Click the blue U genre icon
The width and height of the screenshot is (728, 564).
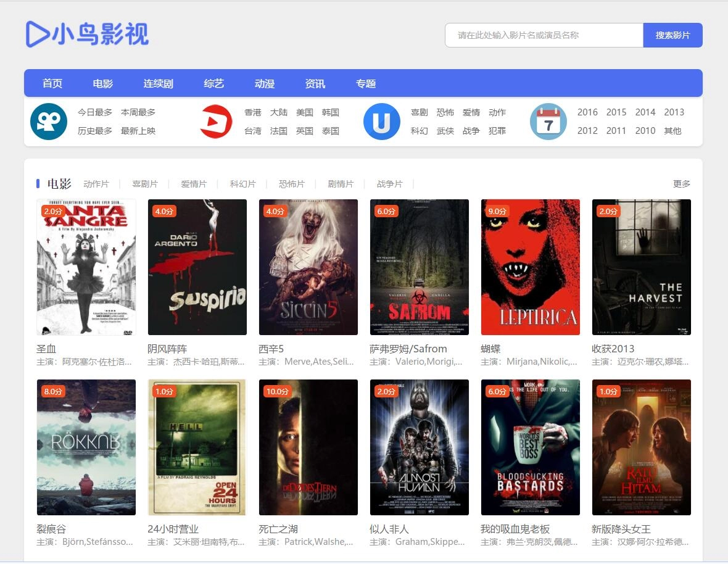(382, 122)
